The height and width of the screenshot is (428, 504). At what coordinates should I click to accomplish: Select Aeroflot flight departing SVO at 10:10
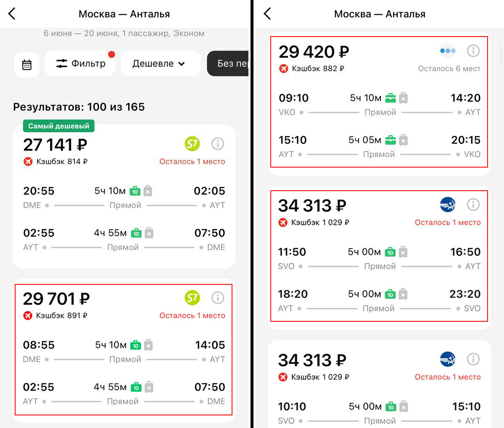coord(379,384)
